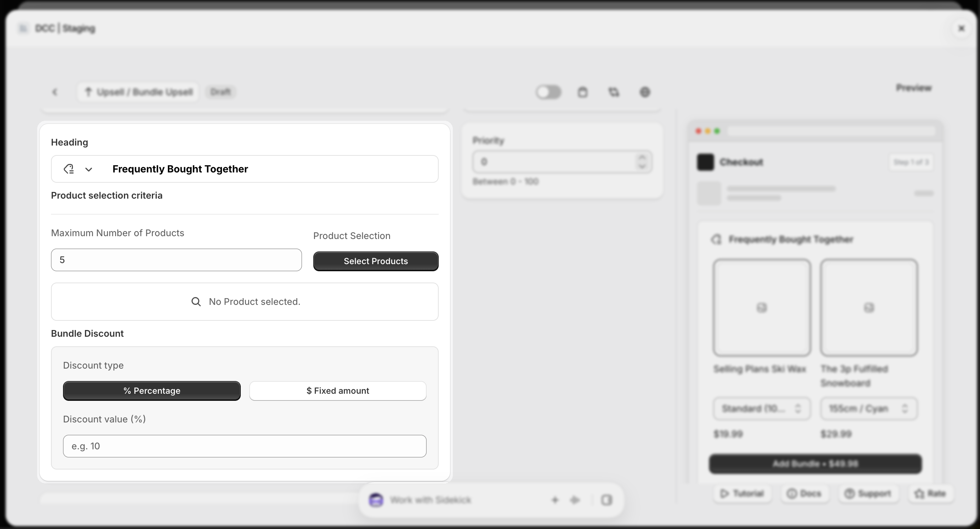The image size is (980, 529).
Task: Click the delete trash icon in toolbar
Action: coord(582,92)
